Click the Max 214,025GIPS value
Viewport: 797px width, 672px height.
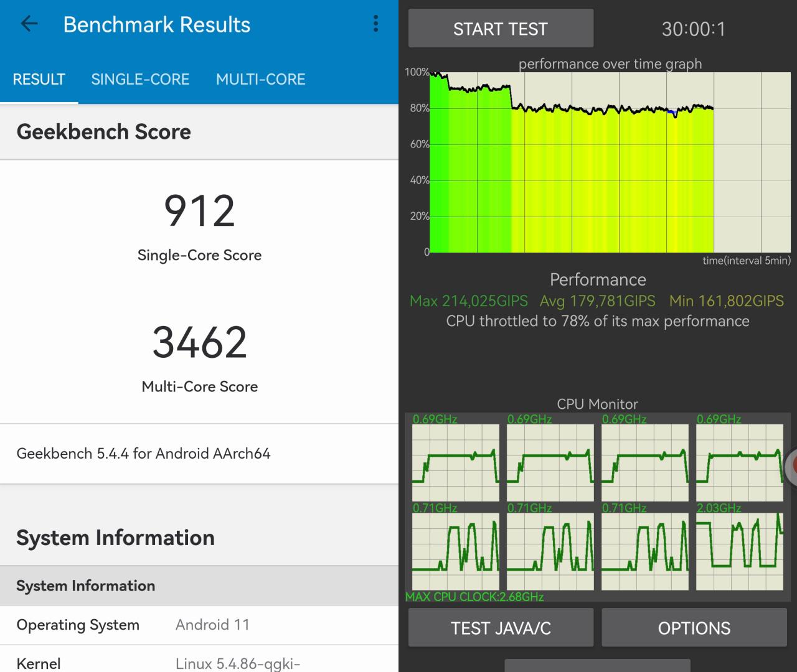(468, 301)
